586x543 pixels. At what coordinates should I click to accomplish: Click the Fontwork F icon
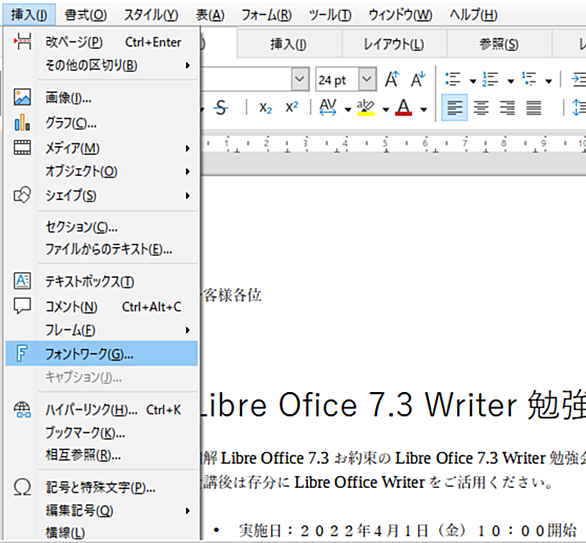point(22,353)
